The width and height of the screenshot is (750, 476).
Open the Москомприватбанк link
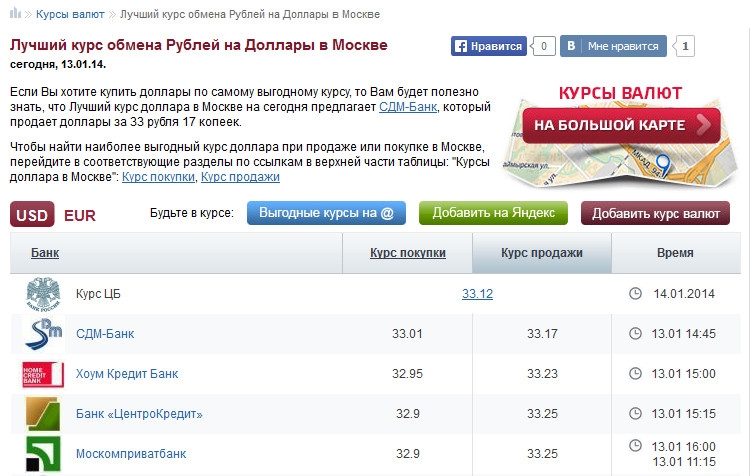(x=131, y=454)
